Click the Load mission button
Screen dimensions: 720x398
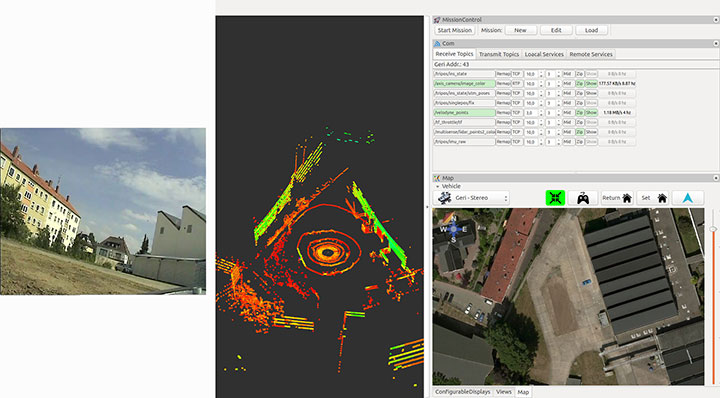click(x=591, y=30)
